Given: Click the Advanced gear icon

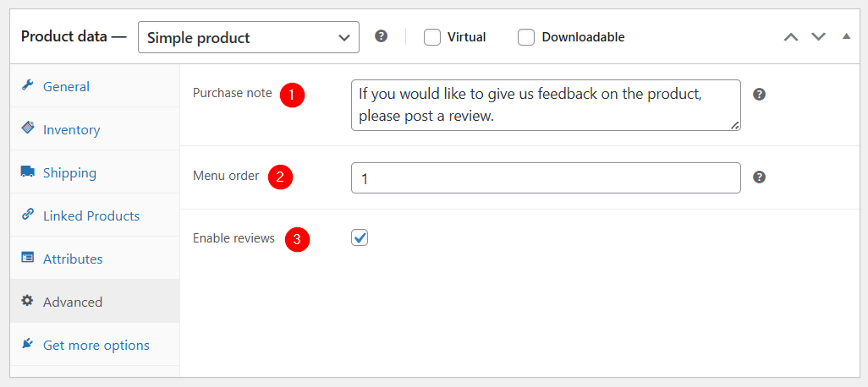Looking at the screenshot, I should coord(26,301).
